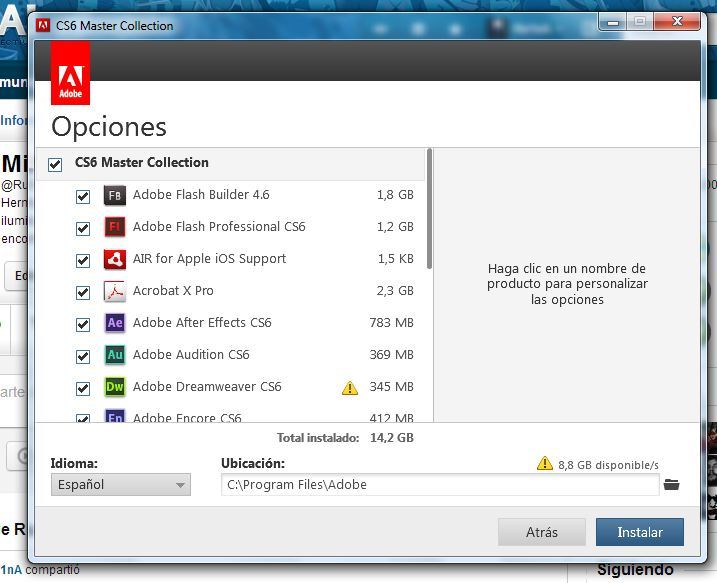
Task: Click the Instalar button
Action: [640, 532]
